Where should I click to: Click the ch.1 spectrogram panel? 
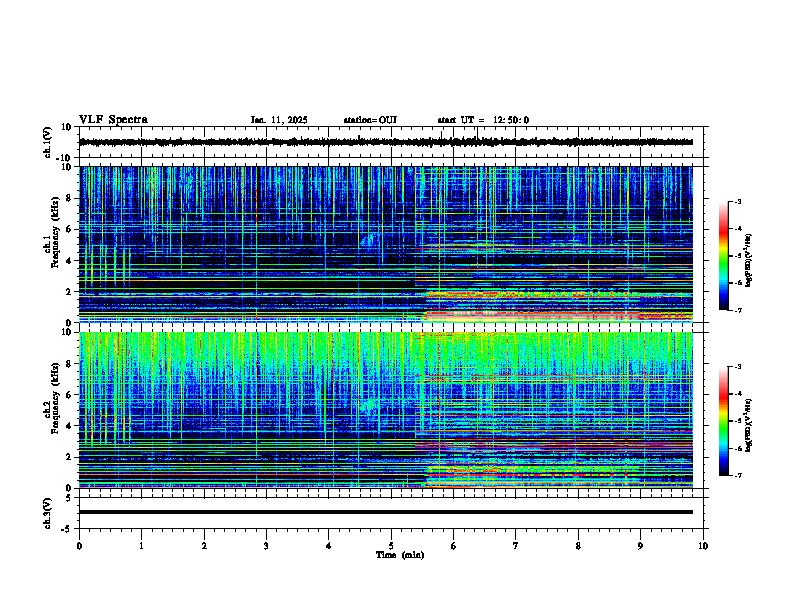[x=386, y=244]
